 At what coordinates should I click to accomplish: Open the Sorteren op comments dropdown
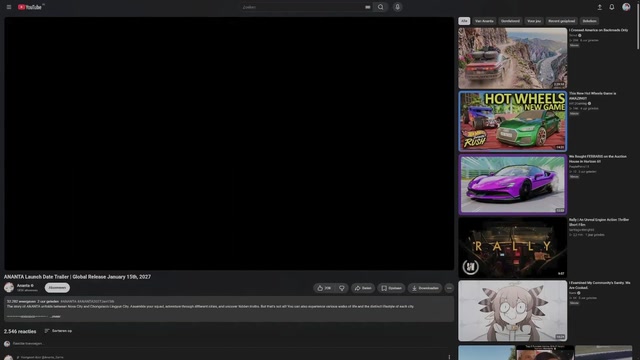[58, 331]
